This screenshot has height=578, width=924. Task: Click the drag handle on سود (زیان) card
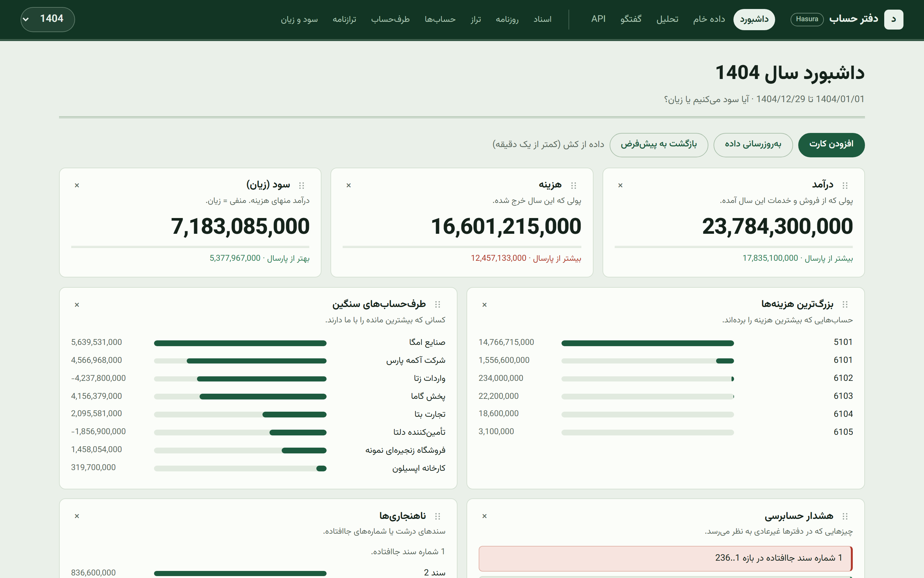pos(302,185)
